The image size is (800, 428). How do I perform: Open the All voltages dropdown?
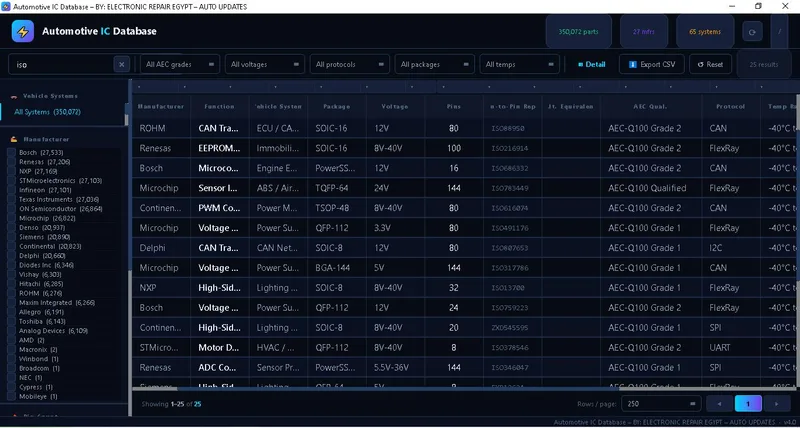point(265,65)
